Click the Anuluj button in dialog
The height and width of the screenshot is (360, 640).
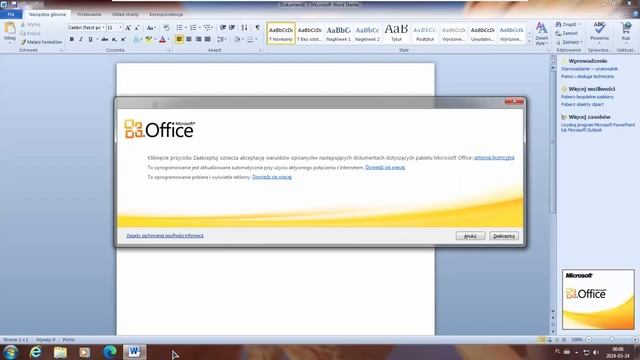click(x=470, y=236)
